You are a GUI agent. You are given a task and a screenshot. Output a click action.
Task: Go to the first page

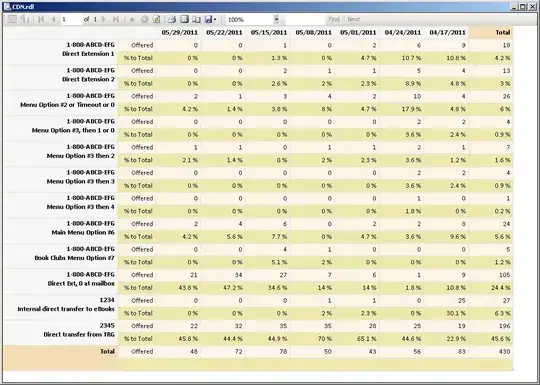click(41, 19)
